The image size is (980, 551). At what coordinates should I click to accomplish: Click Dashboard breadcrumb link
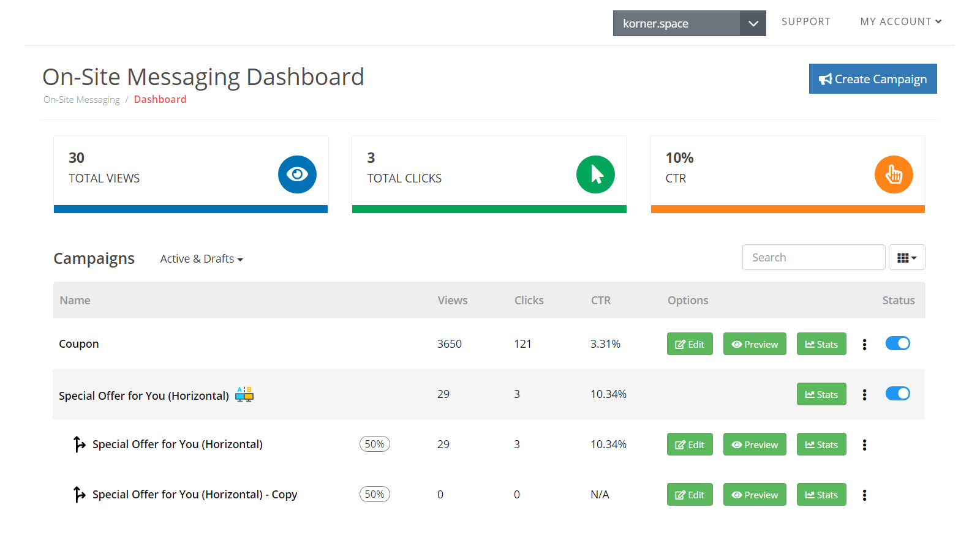160,99
